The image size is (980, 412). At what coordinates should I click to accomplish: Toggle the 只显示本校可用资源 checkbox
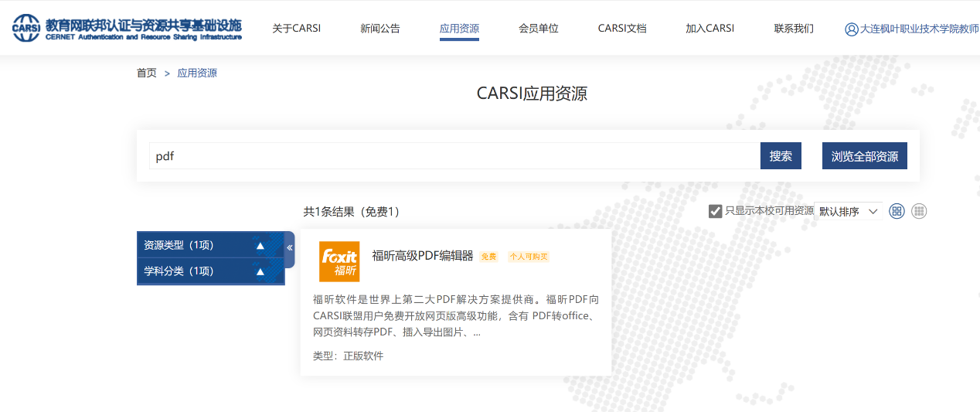(716, 211)
